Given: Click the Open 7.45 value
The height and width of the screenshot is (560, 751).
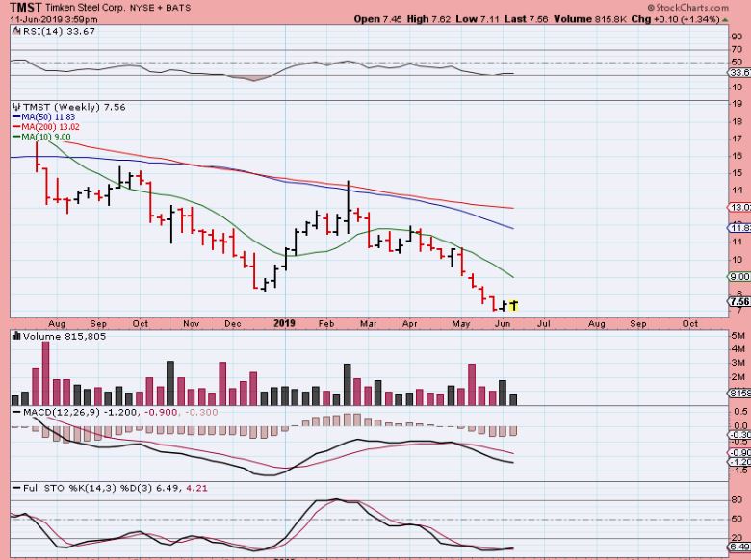Looking at the screenshot, I should (x=377, y=19).
